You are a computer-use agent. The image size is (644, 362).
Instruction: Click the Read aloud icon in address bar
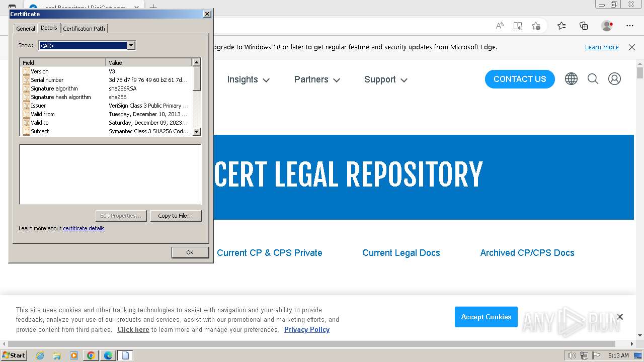(500, 26)
